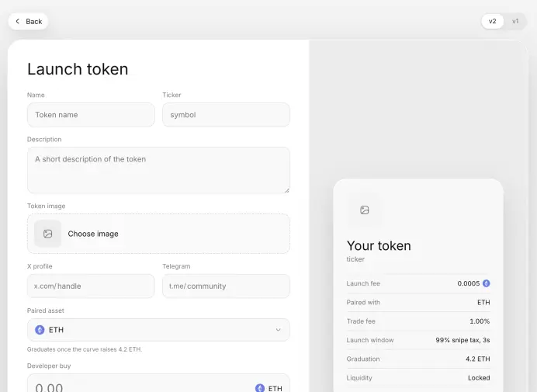Click the Ticker symbol input field
The image size is (537, 392).
tap(226, 115)
